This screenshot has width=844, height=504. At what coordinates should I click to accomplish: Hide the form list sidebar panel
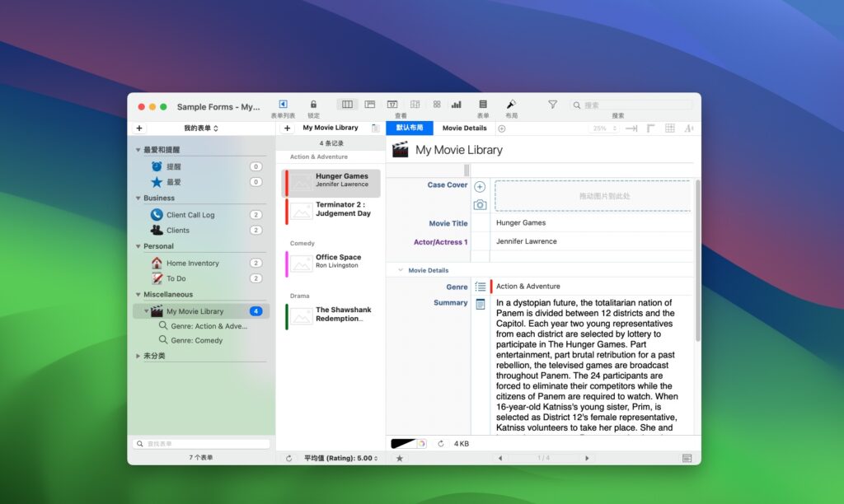point(283,105)
